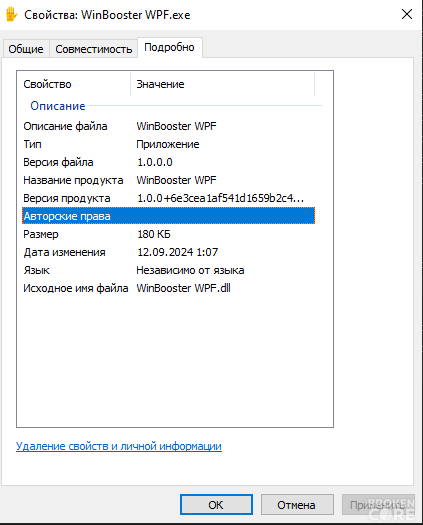The height and width of the screenshot is (525, 423).
Task: Select the Тип property row
Action: point(168,144)
